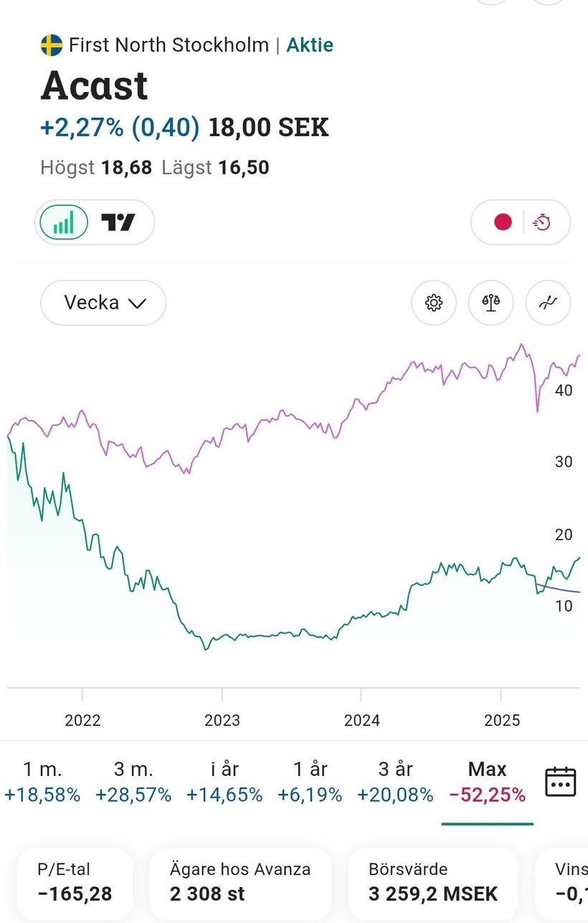The width and height of the screenshot is (588, 923).
Task: Expand the Vecka interval dropdown
Action: pyautogui.click(x=103, y=303)
